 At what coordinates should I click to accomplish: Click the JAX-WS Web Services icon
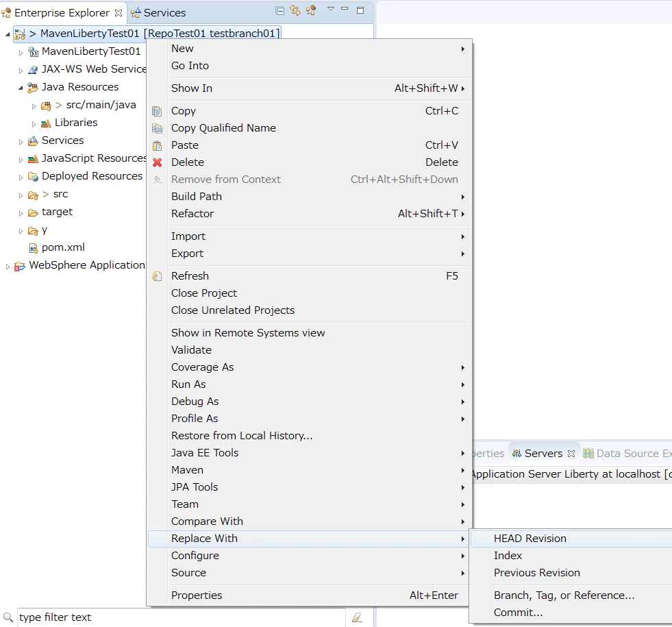33,69
